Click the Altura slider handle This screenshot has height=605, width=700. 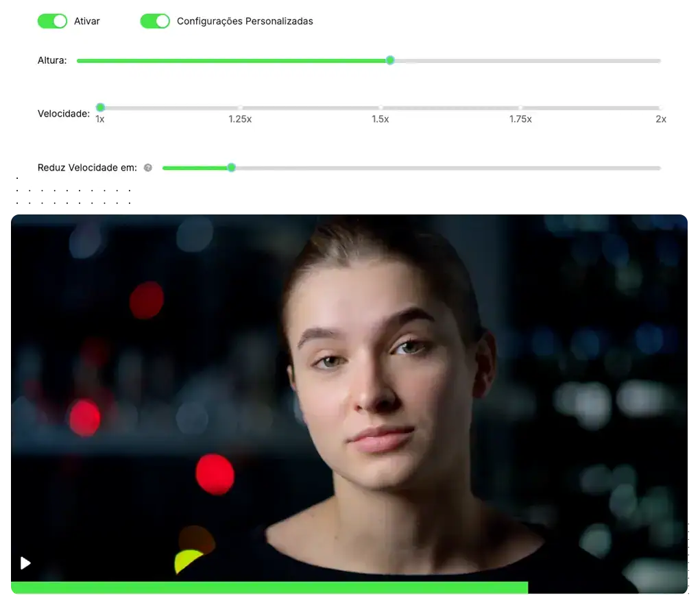point(390,60)
